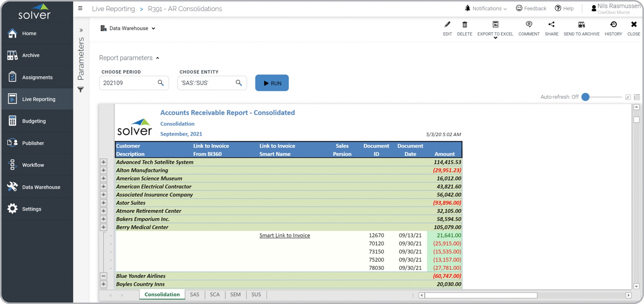Open Budgeting in the sidebar
The width and height of the screenshot is (644, 304).
(34, 121)
